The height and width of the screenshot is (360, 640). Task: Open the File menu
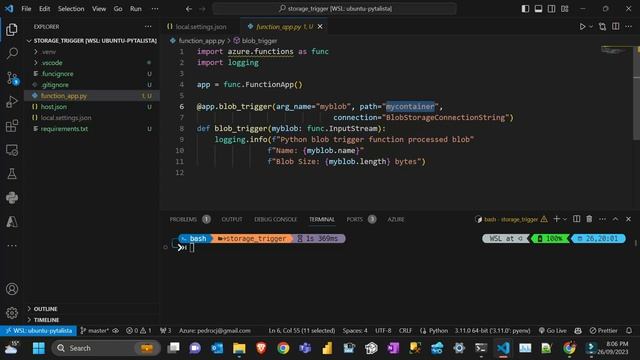pos(26,9)
